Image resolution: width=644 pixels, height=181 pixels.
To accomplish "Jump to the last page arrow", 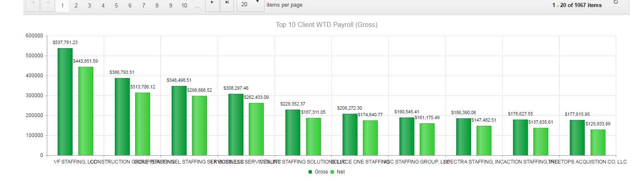I will tap(227, 5).
